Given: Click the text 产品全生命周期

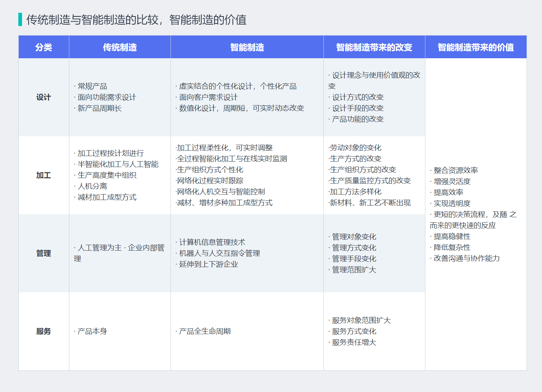Looking at the screenshot, I should point(203,332).
